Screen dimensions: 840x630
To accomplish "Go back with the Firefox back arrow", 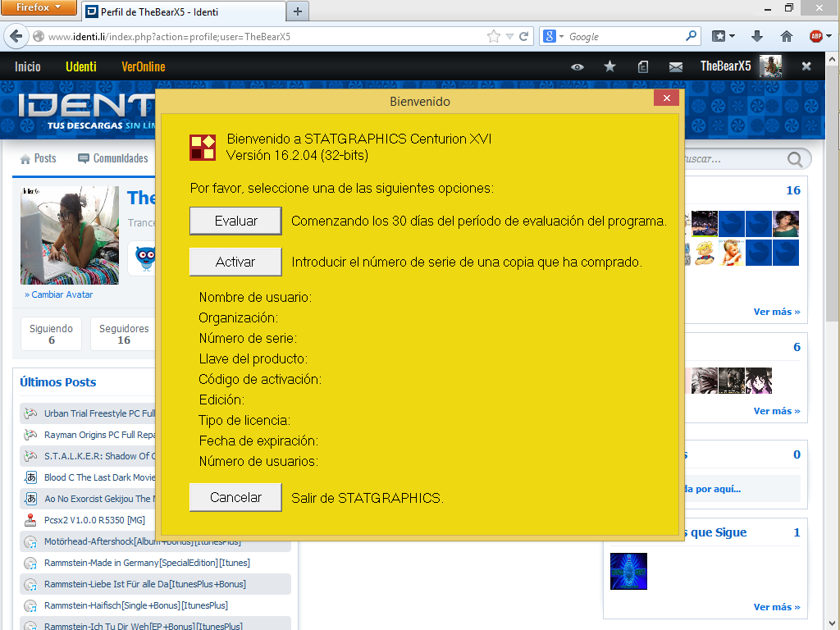I will [x=16, y=36].
